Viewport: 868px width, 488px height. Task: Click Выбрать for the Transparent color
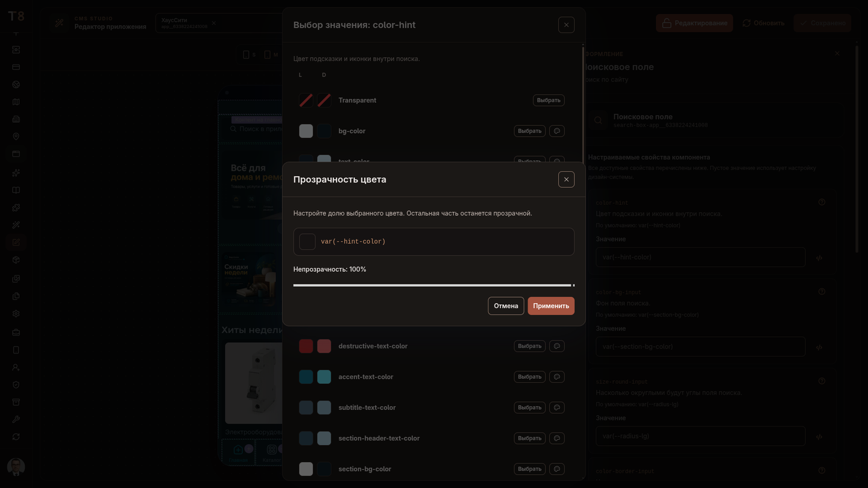click(x=549, y=100)
